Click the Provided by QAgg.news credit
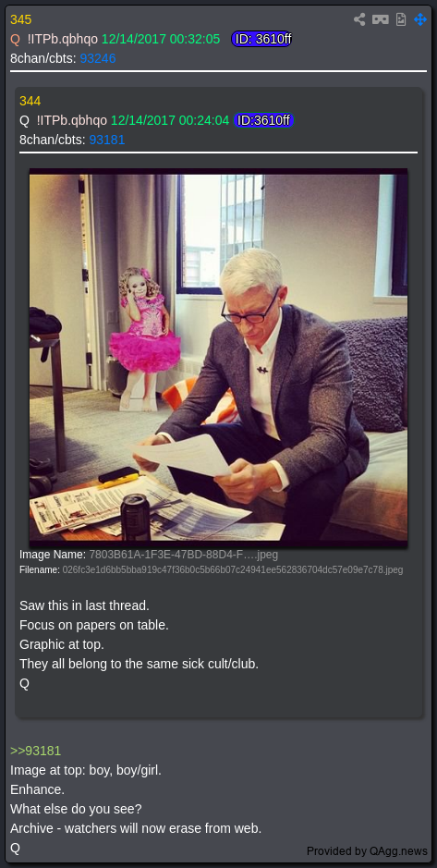 (368, 850)
